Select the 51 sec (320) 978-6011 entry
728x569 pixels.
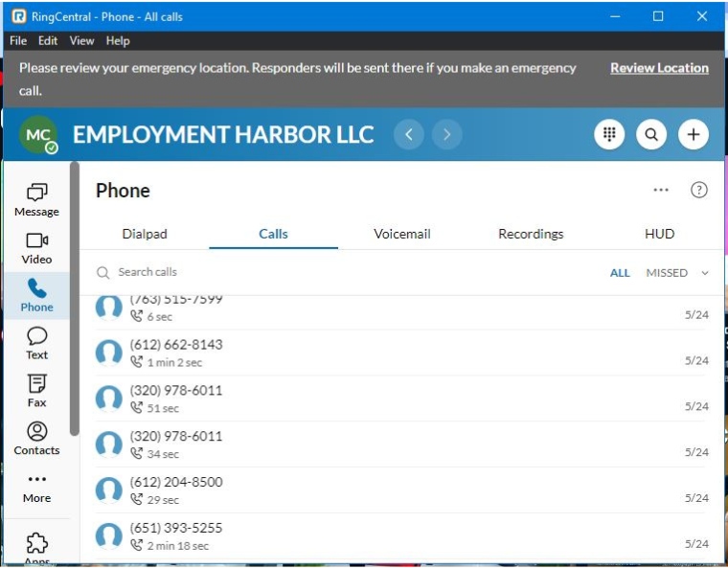pyautogui.click(x=402, y=398)
